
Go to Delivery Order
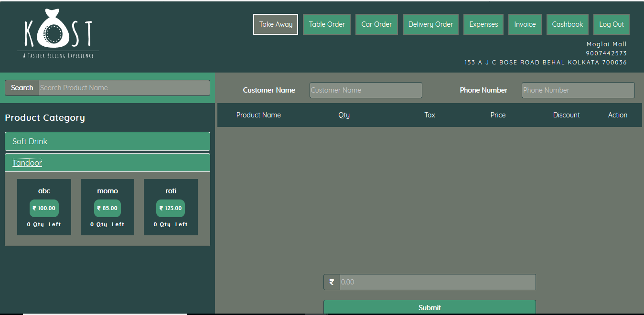pyautogui.click(x=430, y=24)
